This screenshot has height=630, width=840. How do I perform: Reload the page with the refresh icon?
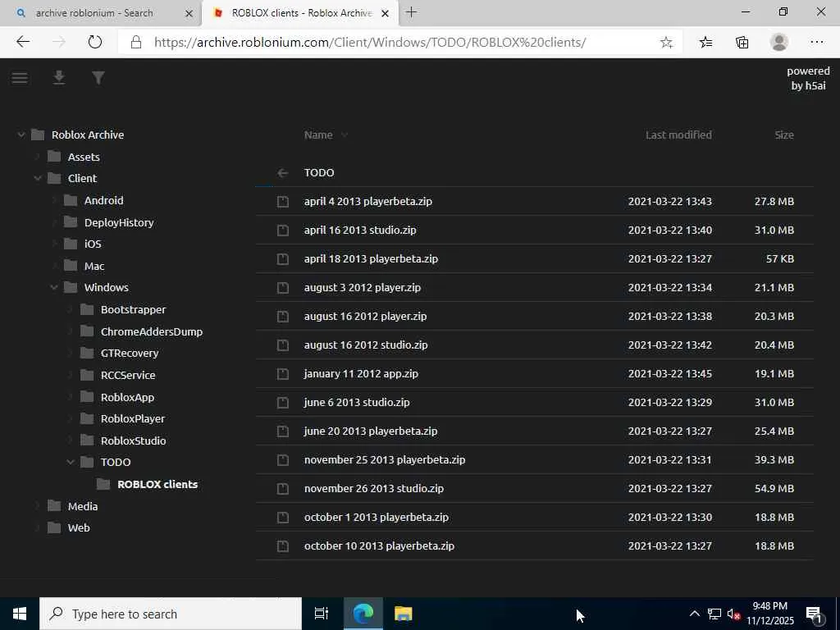[x=95, y=42]
